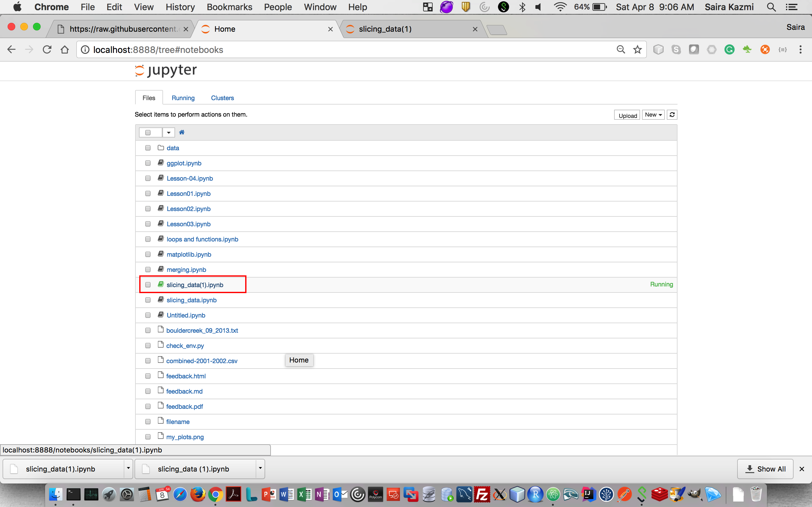Select the slicing_data(1).ipynb checkbox
The height and width of the screenshot is (507, 812).
pyautogui.click(x=147, y=285)
